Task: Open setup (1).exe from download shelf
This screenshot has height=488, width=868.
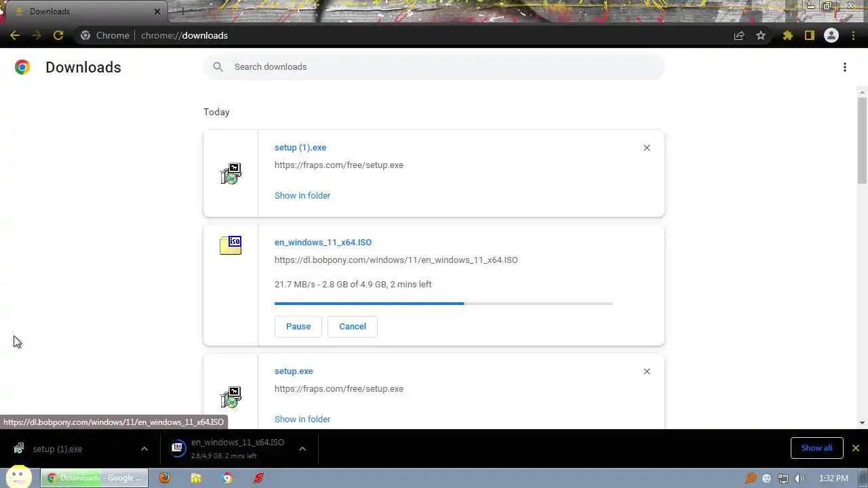Action: [58, 449]
